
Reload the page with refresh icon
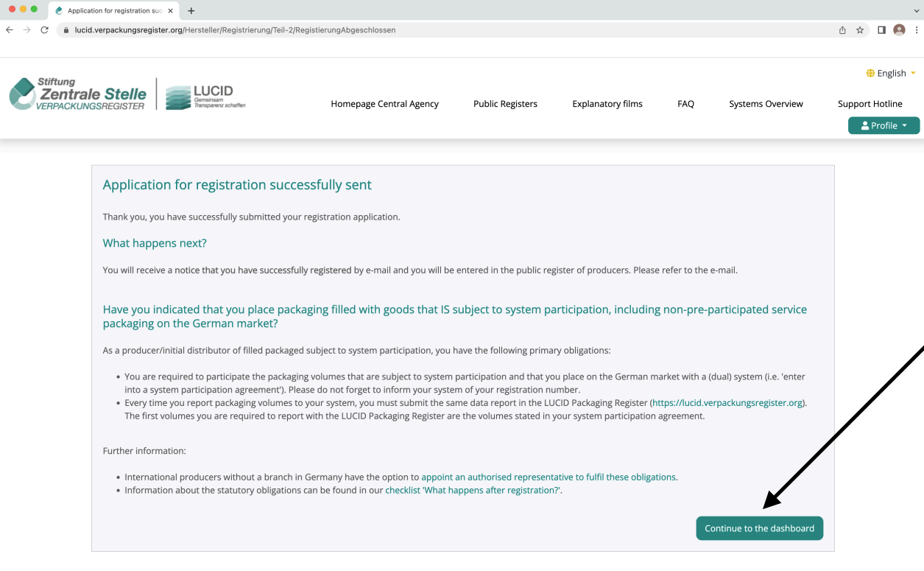coord(45,30)
